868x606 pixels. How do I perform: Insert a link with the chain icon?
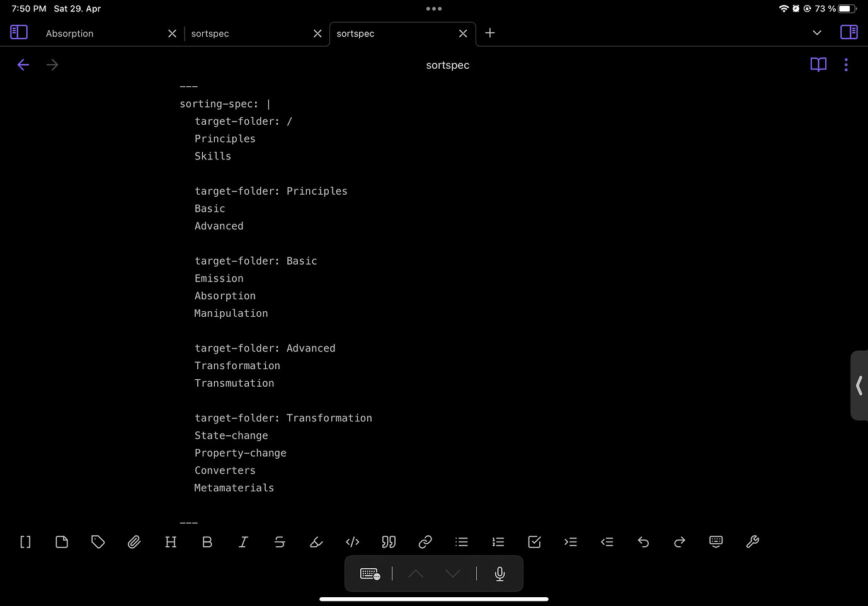pyautogui.click(x=425, y=542)
